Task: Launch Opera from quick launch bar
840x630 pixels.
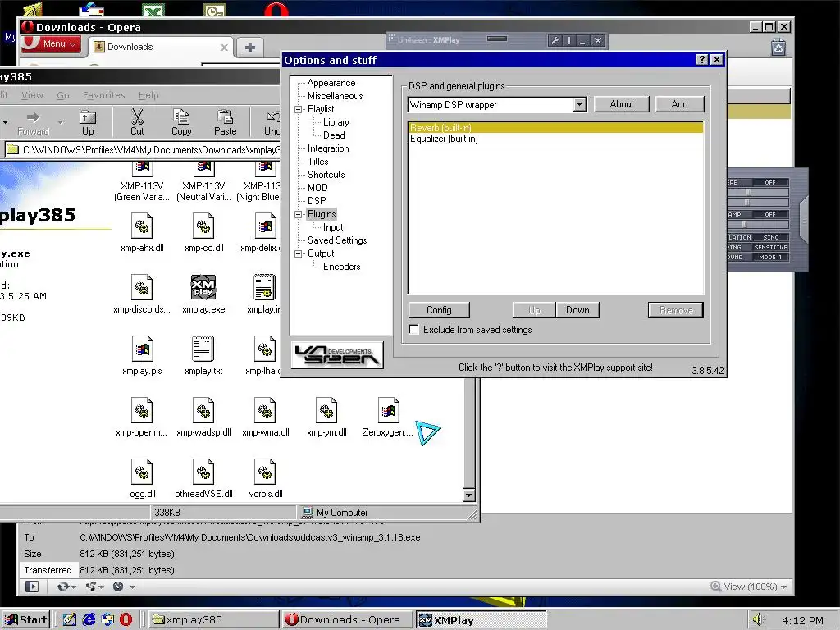Action: (x=126, y=619)
